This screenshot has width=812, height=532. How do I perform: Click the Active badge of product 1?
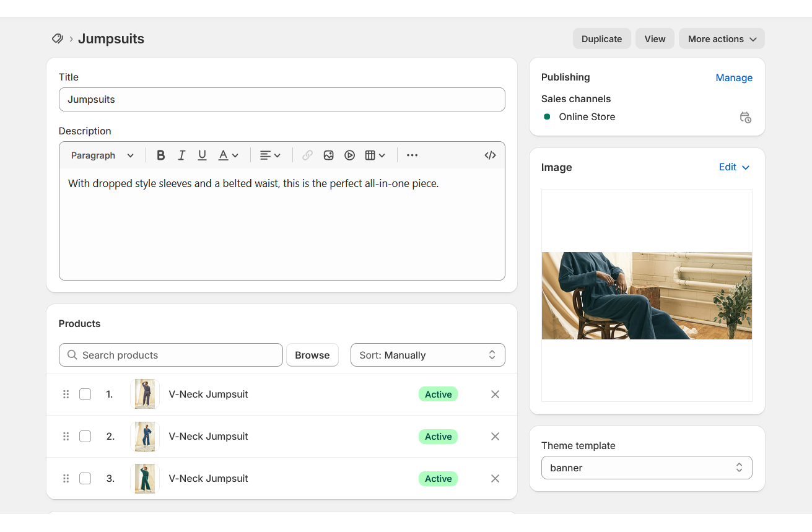pyautogui.click(x=438, y=395)
